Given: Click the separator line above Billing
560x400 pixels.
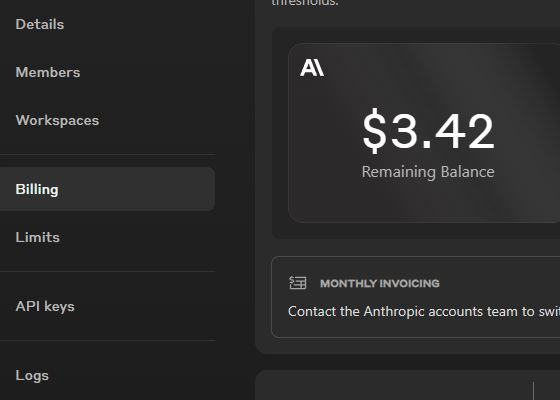Looking at the screenshot, I should tap(107, 154).
